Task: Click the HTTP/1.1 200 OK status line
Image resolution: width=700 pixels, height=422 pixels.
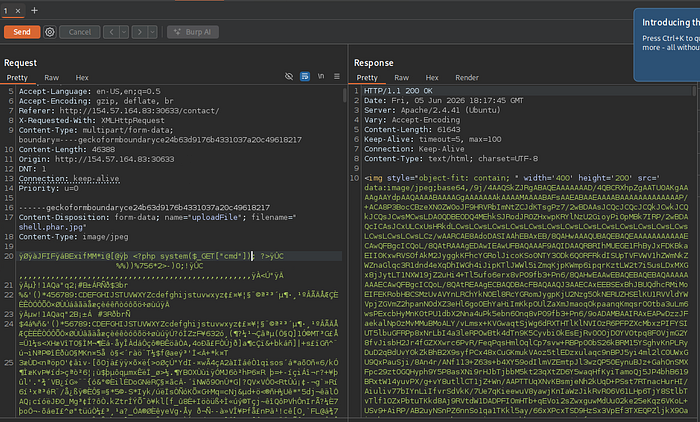Action: [x=398, y=91]
